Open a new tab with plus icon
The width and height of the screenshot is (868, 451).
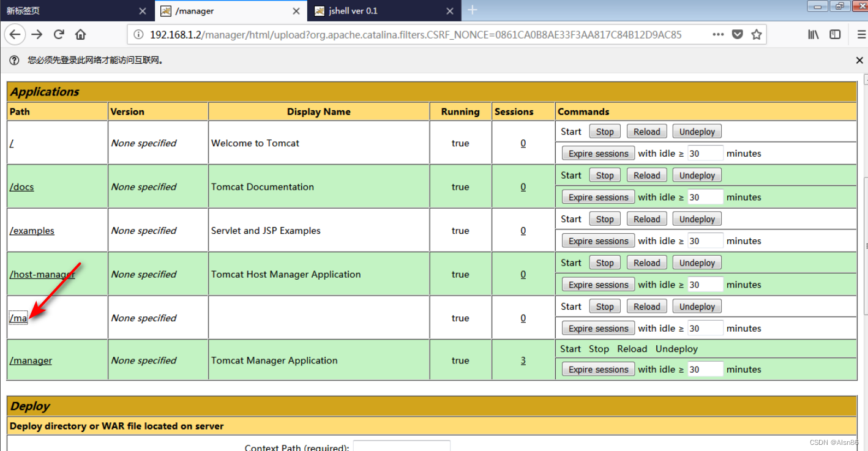pyautogui.click(x=472, y=10)
